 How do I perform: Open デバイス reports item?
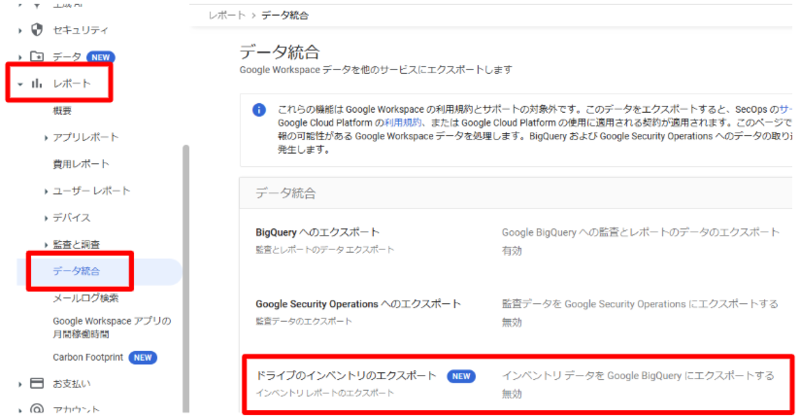[72, 217]
